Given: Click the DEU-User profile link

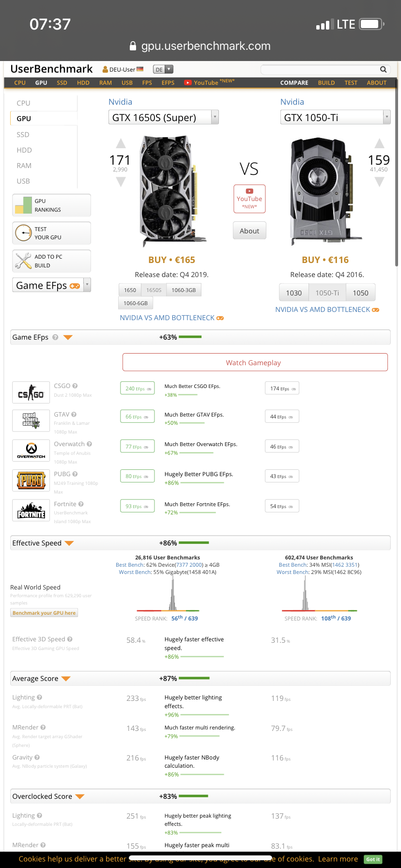Looking at the screenshot, I should (123, 70).
